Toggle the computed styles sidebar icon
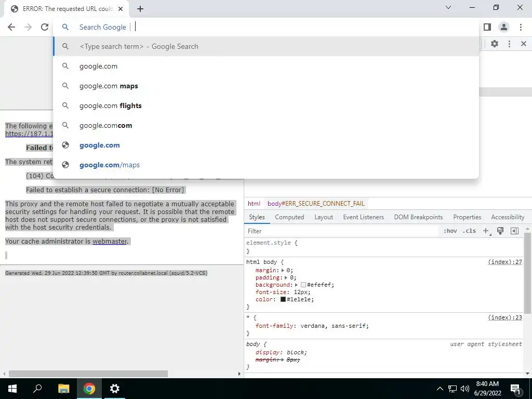Image resolution: width=532 pixels, height=399 pixels. click(515, 231)
